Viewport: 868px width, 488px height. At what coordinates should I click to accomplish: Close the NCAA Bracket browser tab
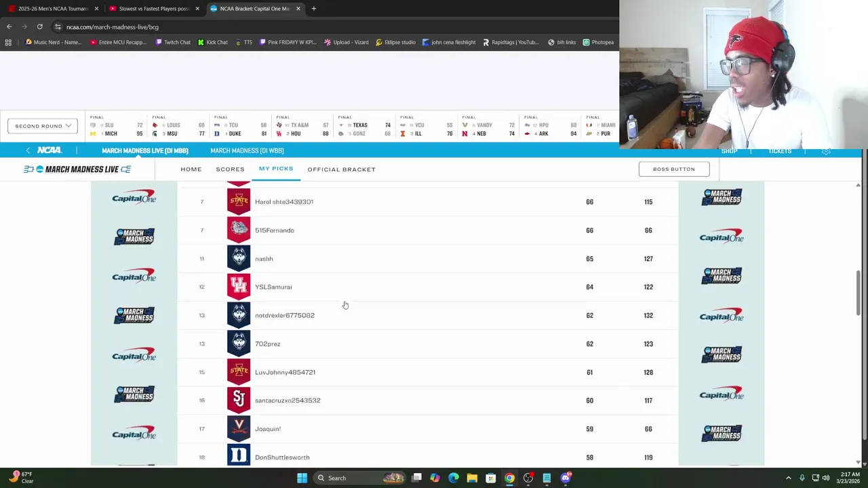point(298,8)
